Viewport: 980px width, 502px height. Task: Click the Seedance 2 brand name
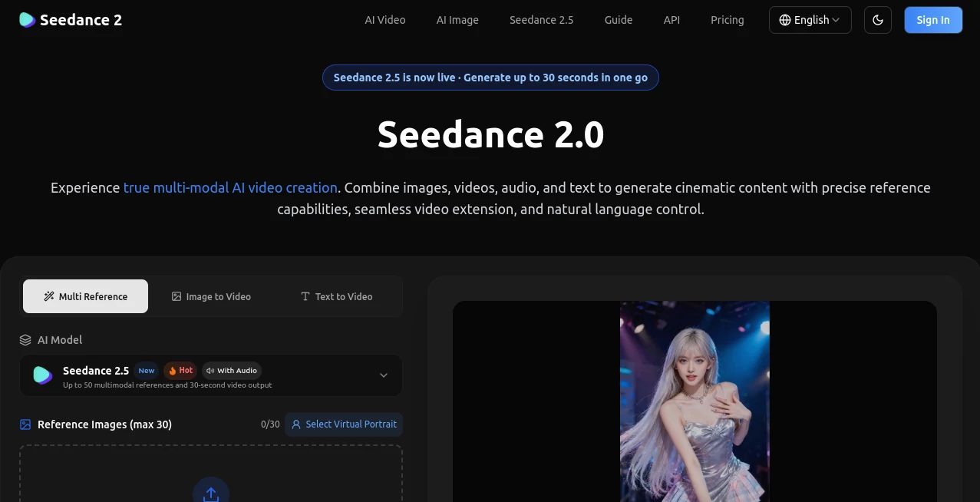coord(81,20)
